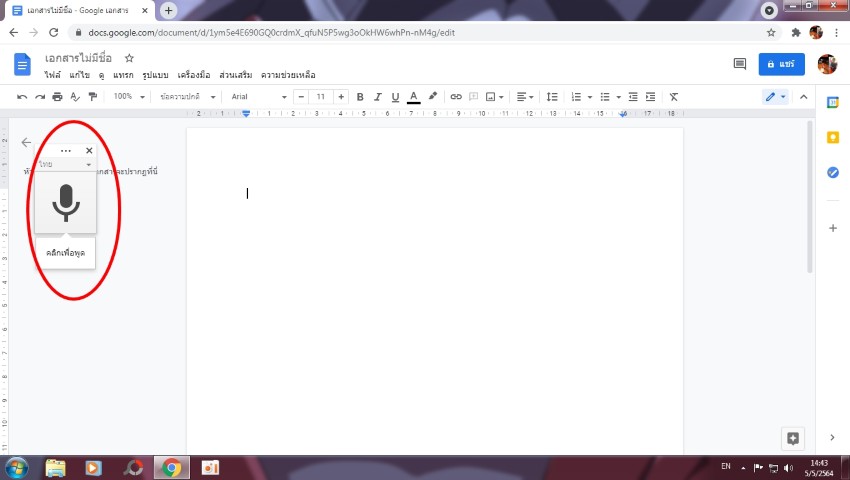Viewport: 850px width, 480px height.
Task: Open Google Calendar side panel icon
Action: pyautogui.click(x=833, y=102)
